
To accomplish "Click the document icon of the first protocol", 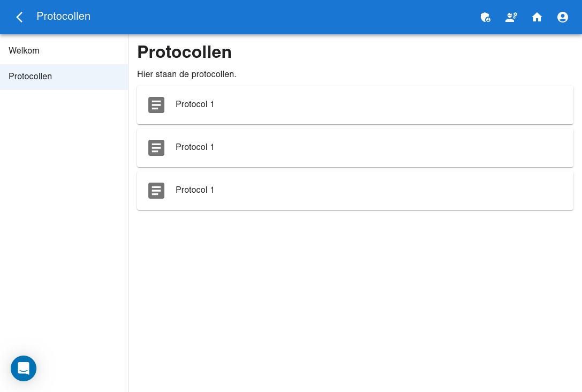I will click(x=156, y=105).
